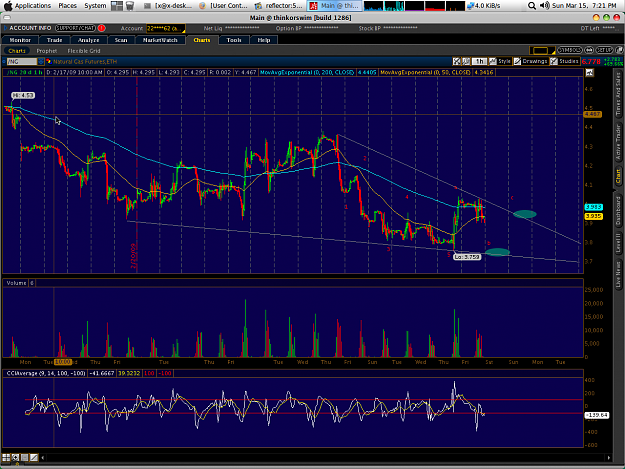Image resolution: width=625 pixels, height=469 pixels.
Task: Click colored dots icon before Natural Gas
Action: (49, 61)
